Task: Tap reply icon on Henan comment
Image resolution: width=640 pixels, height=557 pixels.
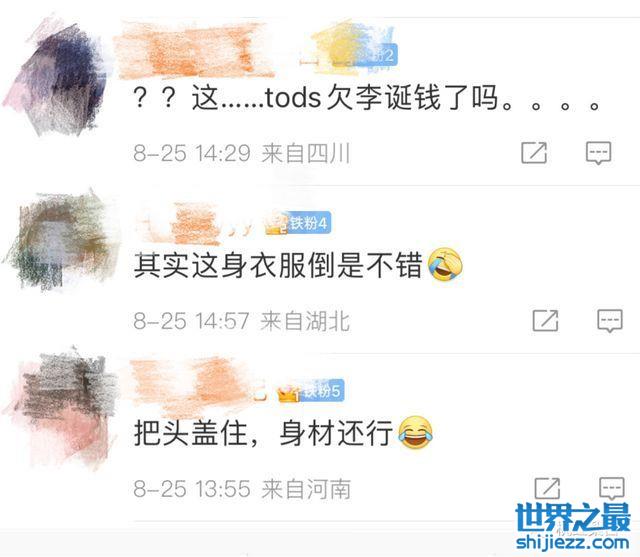Action: pyautogui.click(x=611, y=488)
